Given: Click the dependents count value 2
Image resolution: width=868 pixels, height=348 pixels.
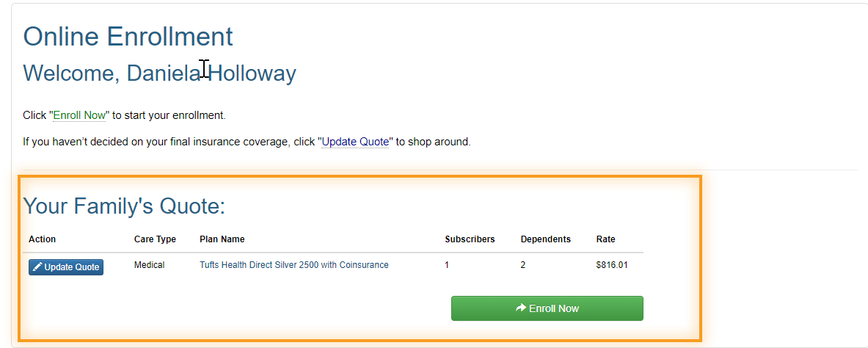Looking at the screenshot, I should click(x=523, y=265).
